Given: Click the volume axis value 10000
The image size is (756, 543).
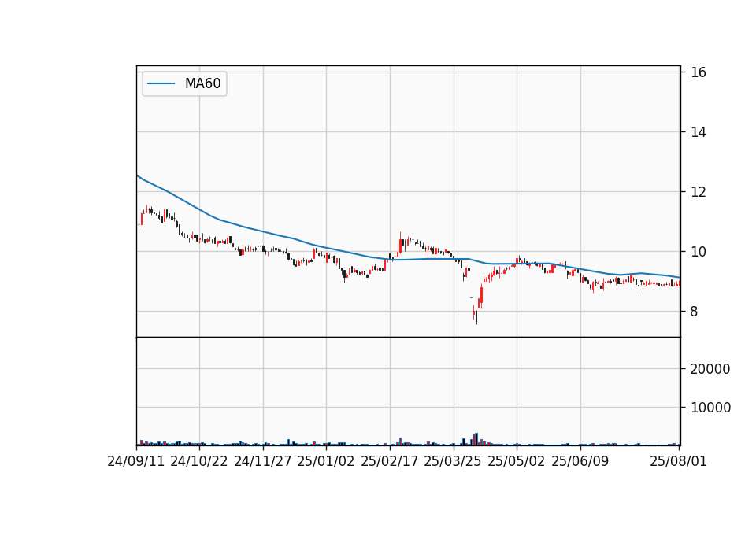Looking at the screenshot, I should tap(710, 408).
